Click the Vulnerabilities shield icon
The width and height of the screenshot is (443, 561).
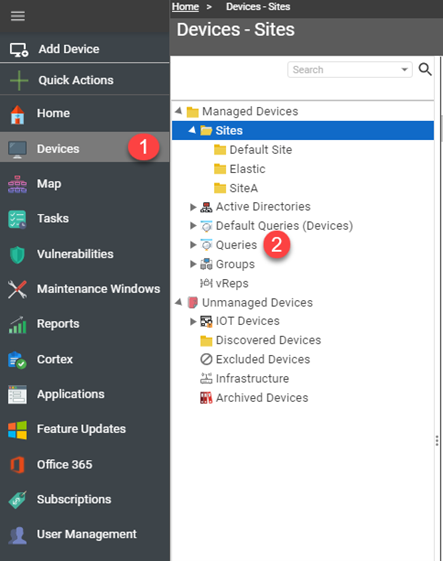pyautogui.click(x=17, y=254)
